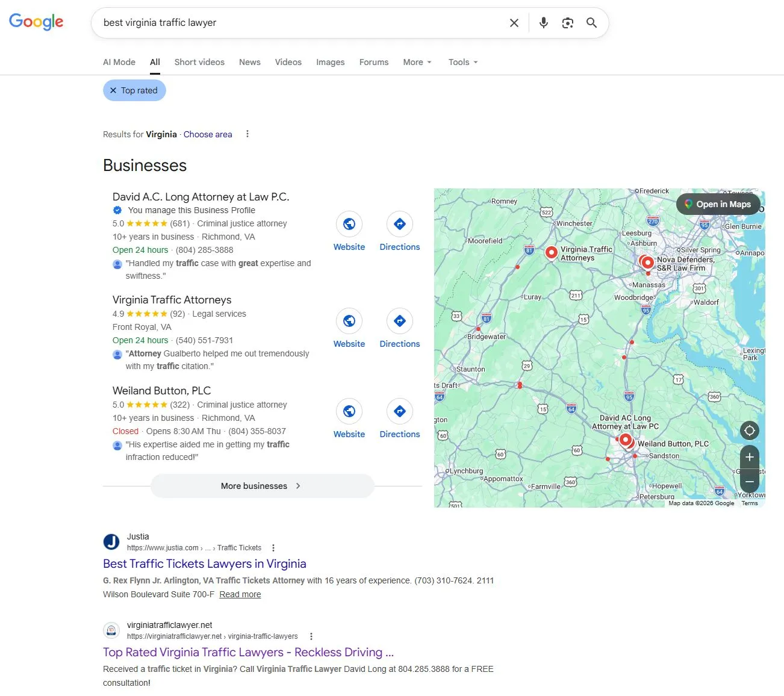Click the Justia site favicon
The height and width of the screenshot is (696, 784).
pyautogui.click(x=111, y=542)
